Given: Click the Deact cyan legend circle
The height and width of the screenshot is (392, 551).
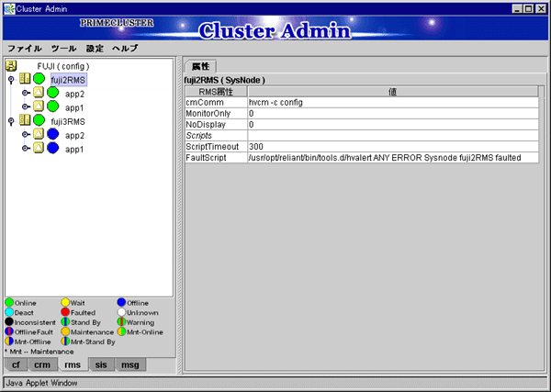Looking at the screenshot, I should pos(9,312).
